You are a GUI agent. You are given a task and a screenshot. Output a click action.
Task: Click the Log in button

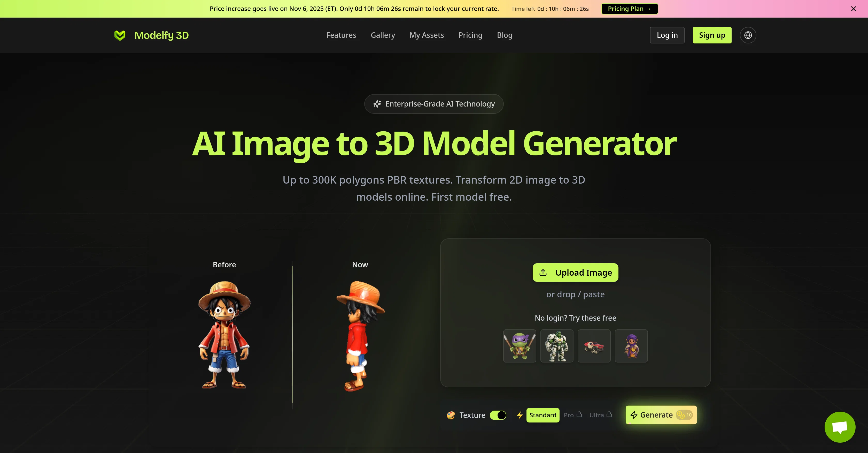667,35
